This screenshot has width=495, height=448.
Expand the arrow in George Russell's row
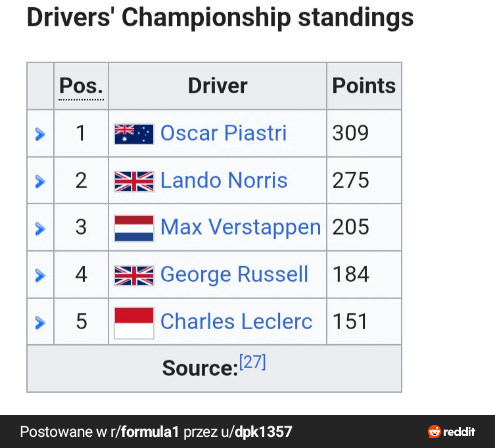tap(40, 275)
